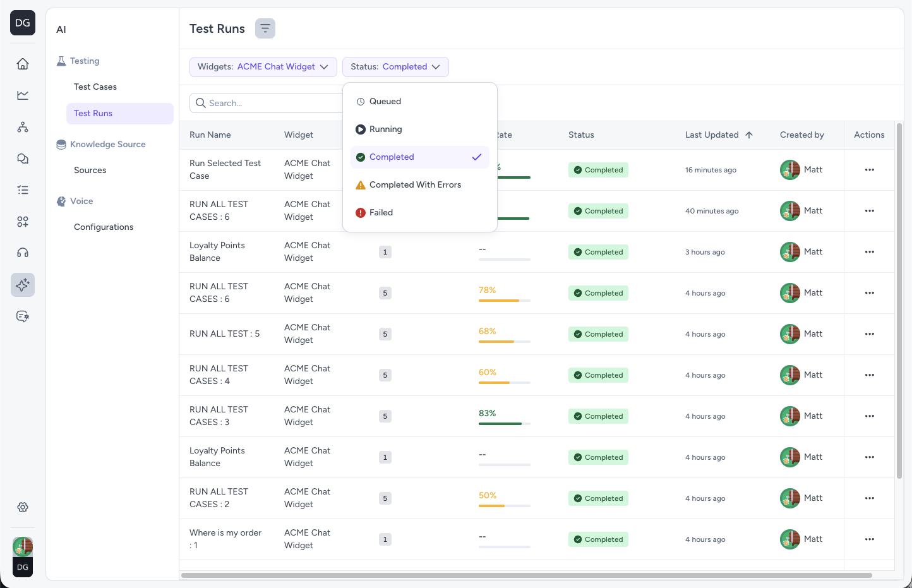Open the RUN ALL TEST CASES : 2 run
The image size is (912, 588).
[x=219, y=498]
